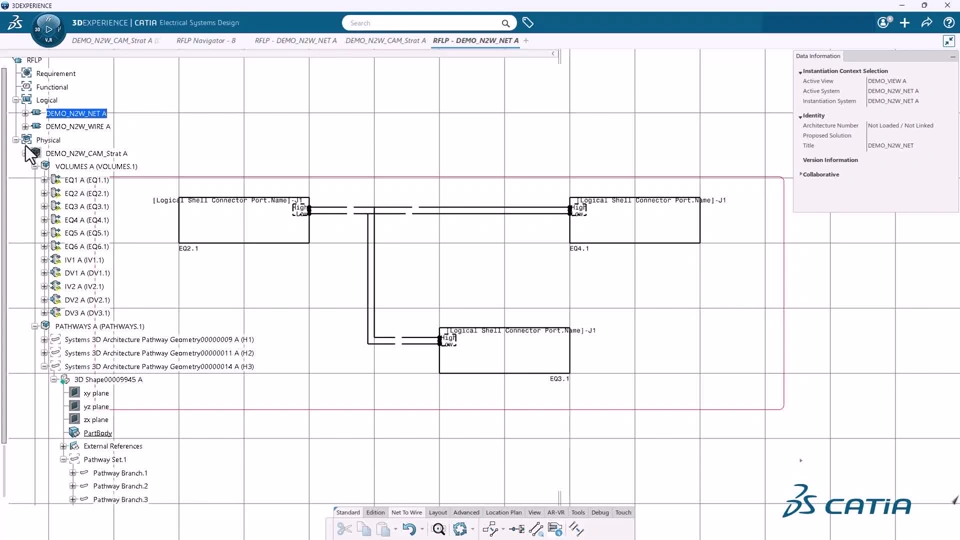
Task: Click the tag icon beside search
Action: [528, 23]
